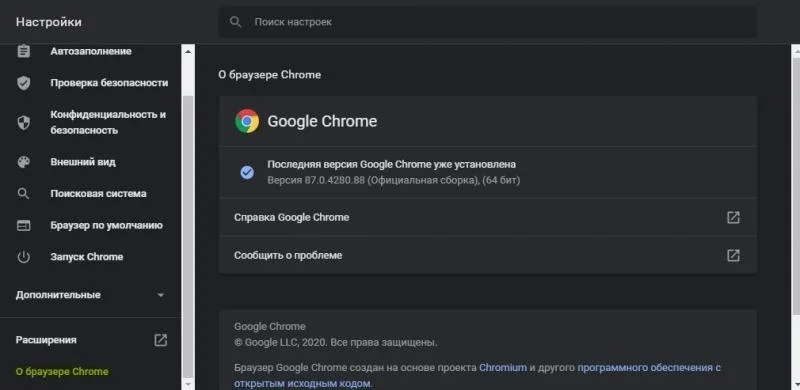
Task: Click the Privacy and security shield icon
Action: (23, 123)
